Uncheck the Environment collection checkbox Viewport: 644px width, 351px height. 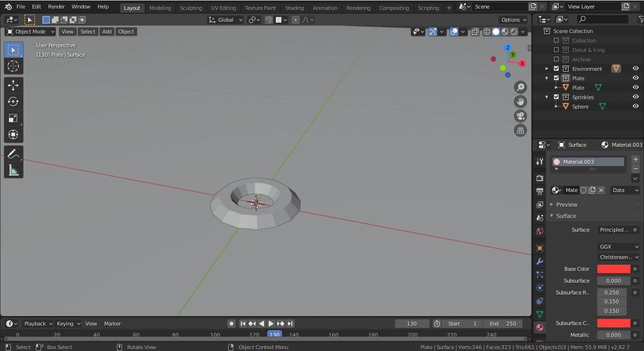click(556, 69)
